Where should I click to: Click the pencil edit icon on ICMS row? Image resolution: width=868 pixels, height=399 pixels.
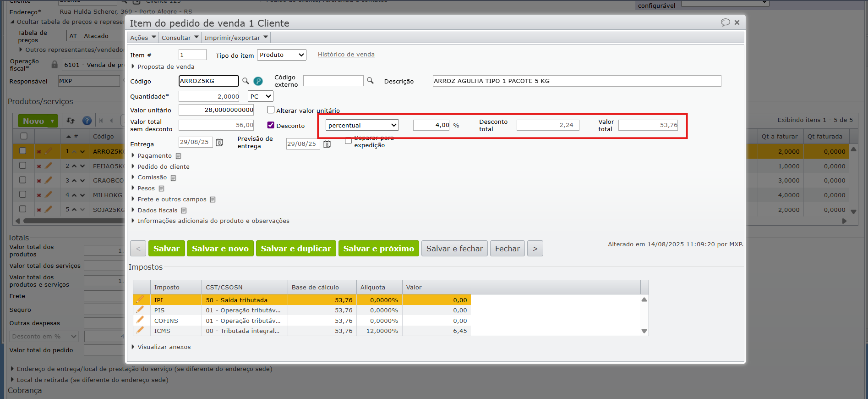click(x=140, y=330)
